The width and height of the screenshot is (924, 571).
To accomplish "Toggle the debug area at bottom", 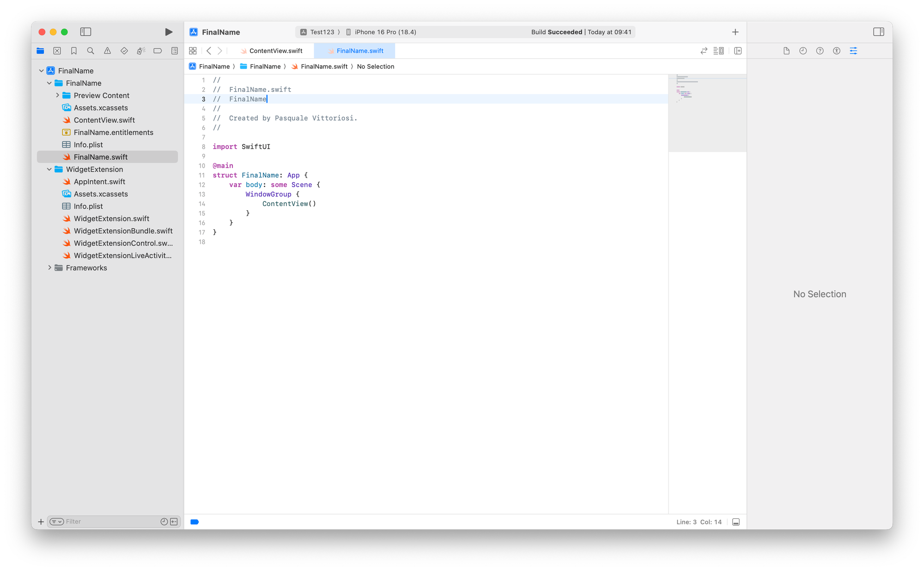I will point(736,522).
